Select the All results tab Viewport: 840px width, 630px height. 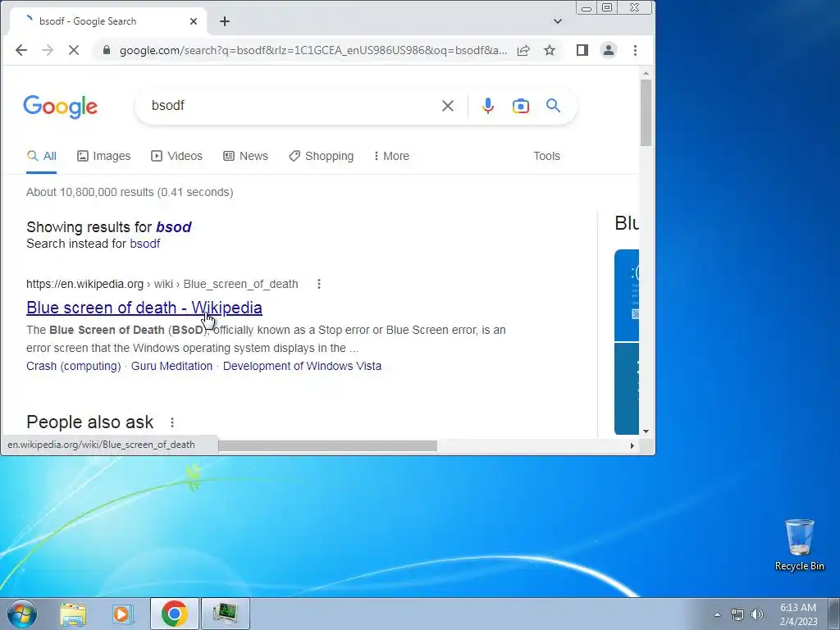coord(41,156)
